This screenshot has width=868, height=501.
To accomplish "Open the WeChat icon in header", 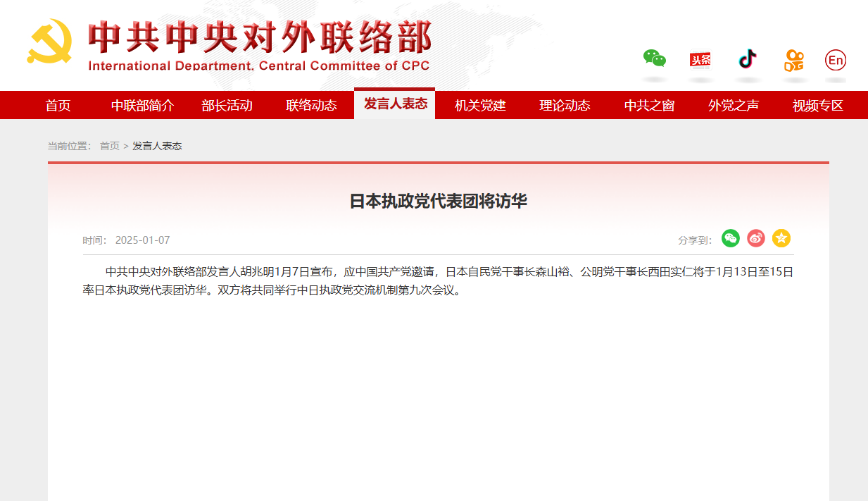I will pos(654,58).
